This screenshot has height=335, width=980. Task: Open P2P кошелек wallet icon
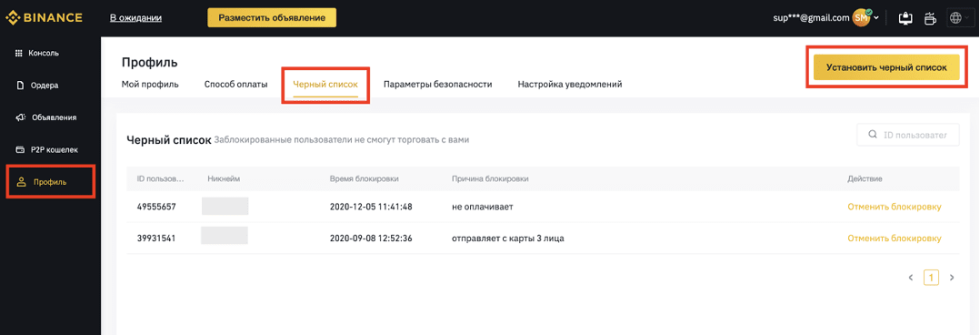[19, 149]
